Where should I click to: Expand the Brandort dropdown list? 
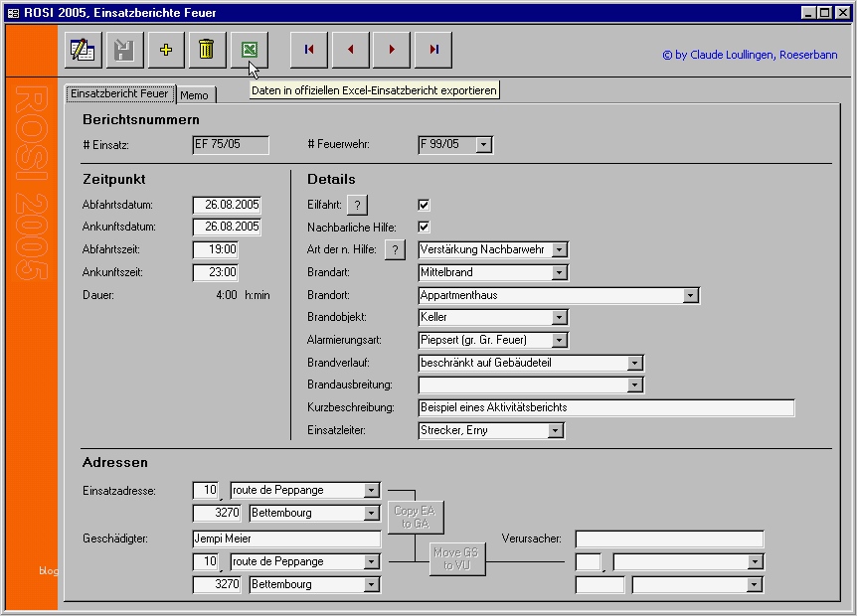pyautogui.click(x=691, y=295)
